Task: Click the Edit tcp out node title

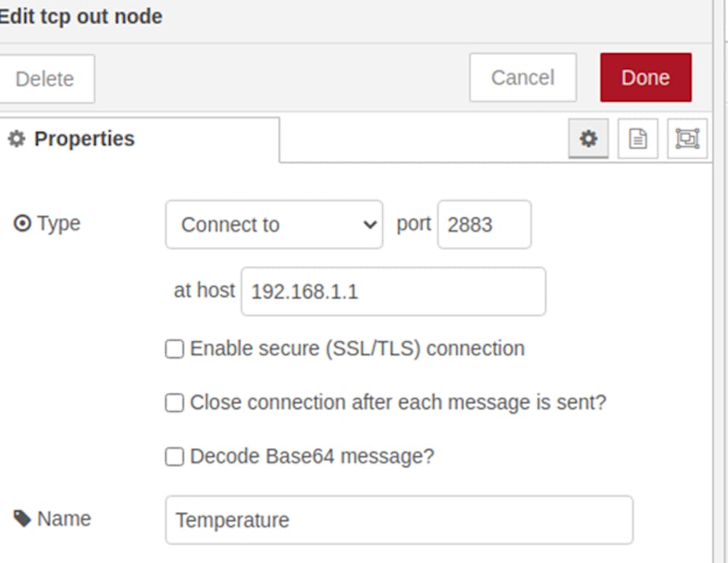Action: pyautogui.click(x=81, y=17)
